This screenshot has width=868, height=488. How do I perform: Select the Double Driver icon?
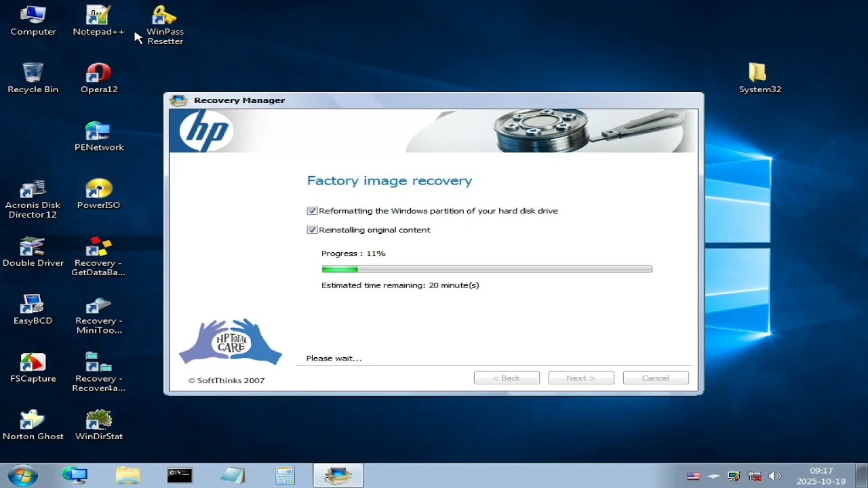click(x=33, y=251)
